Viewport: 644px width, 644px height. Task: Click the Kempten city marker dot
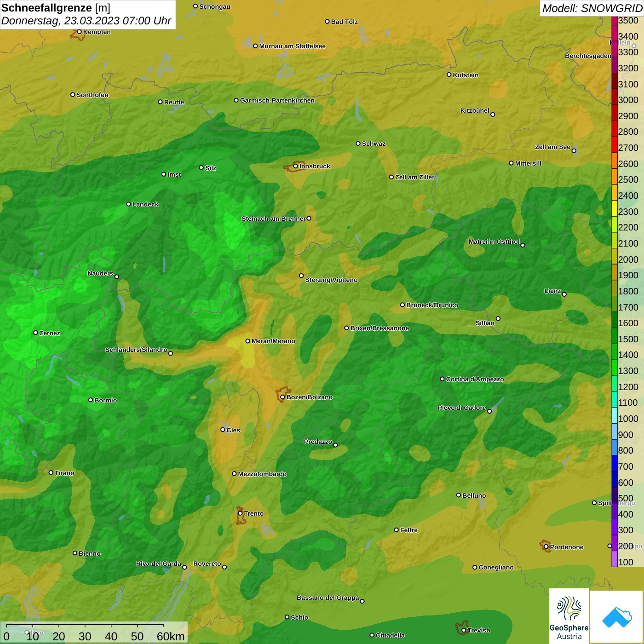click(79, 32)
